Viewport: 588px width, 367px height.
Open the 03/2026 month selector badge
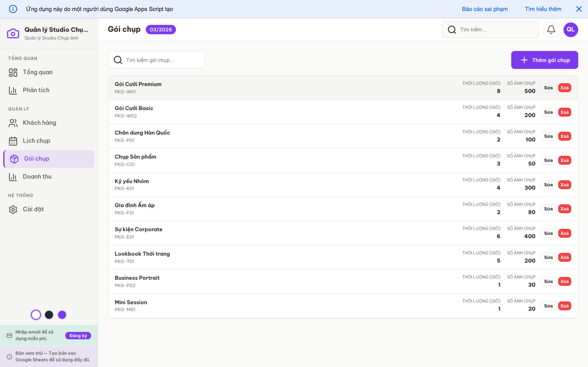161,29
